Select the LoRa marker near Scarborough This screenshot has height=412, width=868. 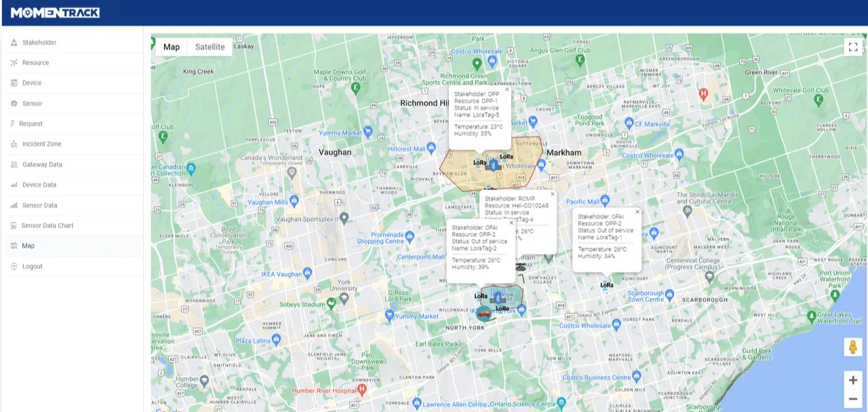point(607,286)
